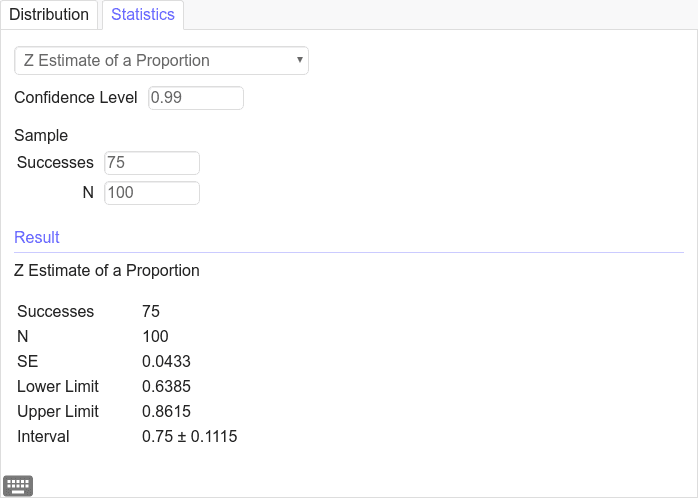
Task: Click the SE label in results
Action: point(27,361)
